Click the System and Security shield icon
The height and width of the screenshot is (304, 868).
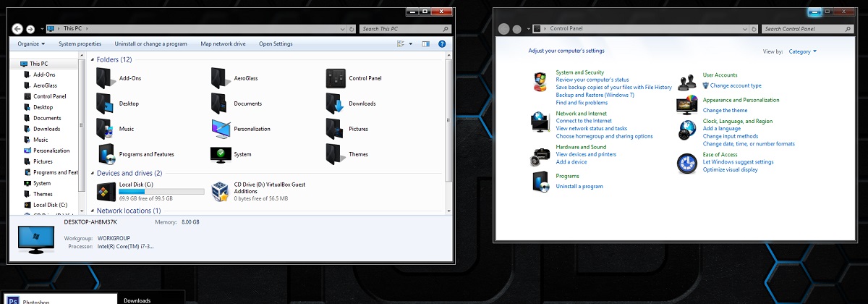540,82
